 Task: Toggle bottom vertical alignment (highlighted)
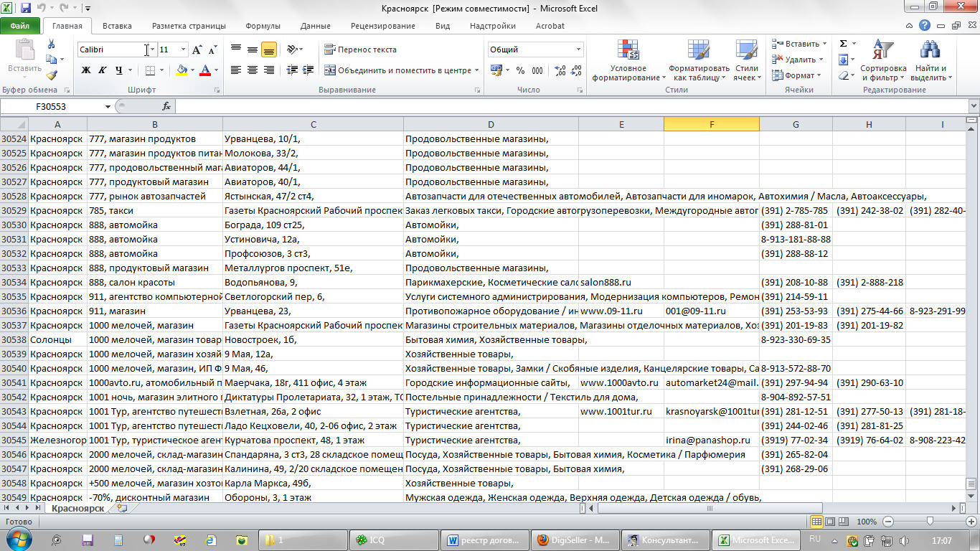(x=269, y=50)
